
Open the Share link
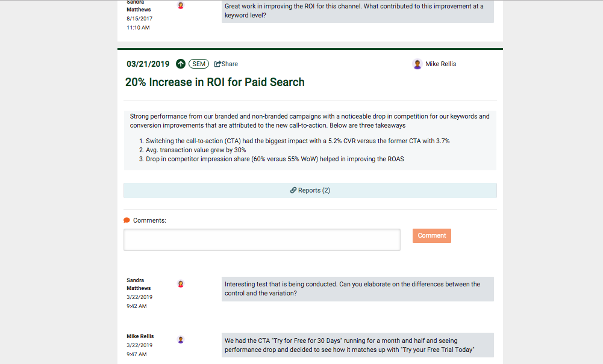pos(226,64)
